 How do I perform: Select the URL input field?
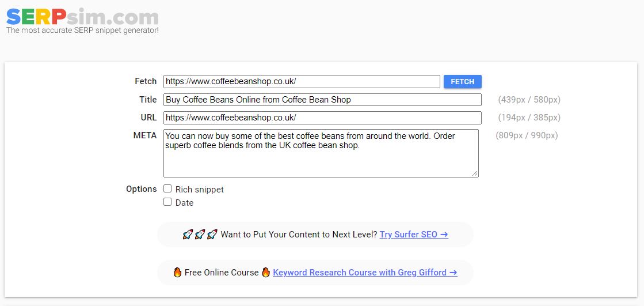tap(322, 118)
